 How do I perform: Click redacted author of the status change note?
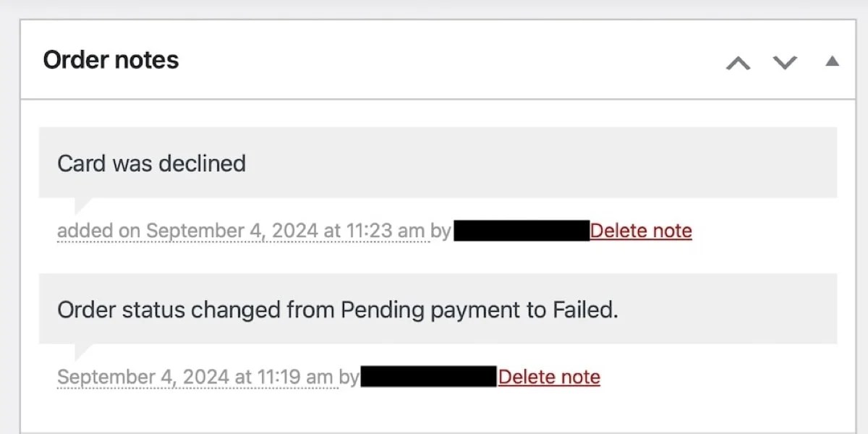[x=428, y=377]
